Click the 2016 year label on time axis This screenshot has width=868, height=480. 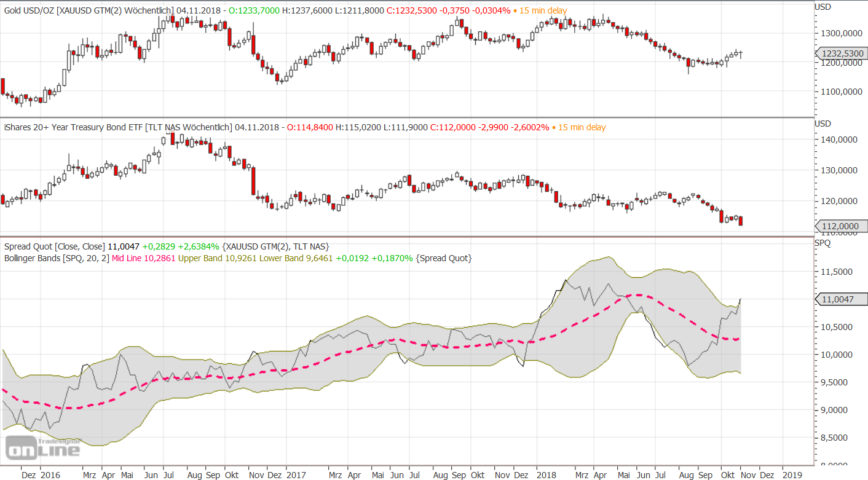[x=50, y=475]
